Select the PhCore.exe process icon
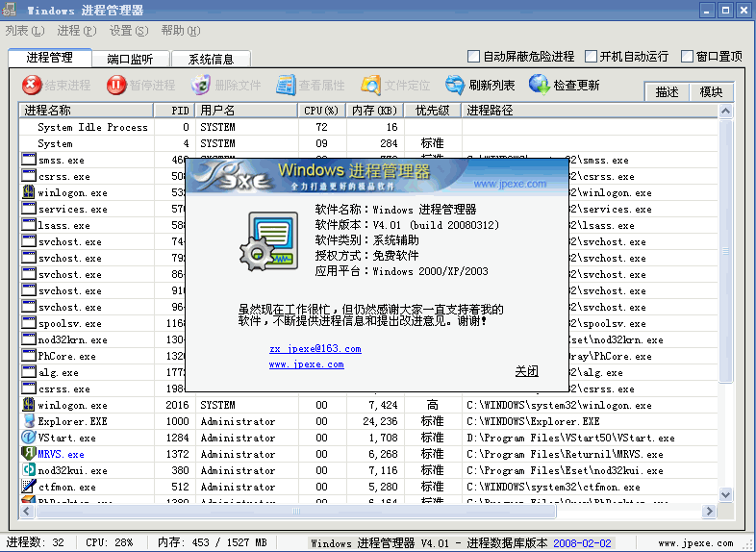 click(29, 355)
